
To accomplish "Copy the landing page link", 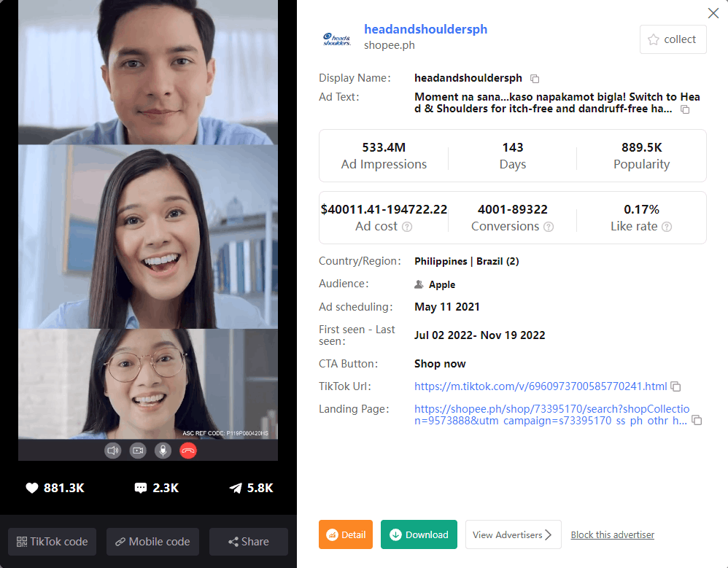I will (697, 421).
